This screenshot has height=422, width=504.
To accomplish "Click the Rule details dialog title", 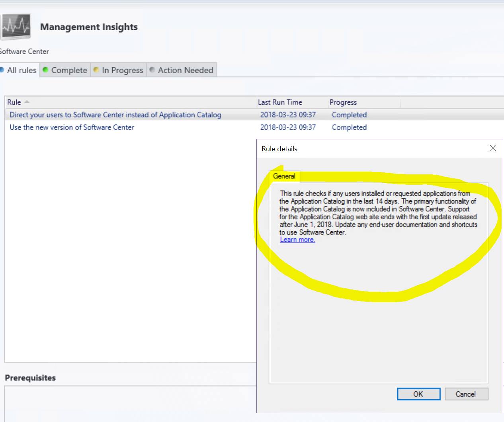I will [279, 149].
